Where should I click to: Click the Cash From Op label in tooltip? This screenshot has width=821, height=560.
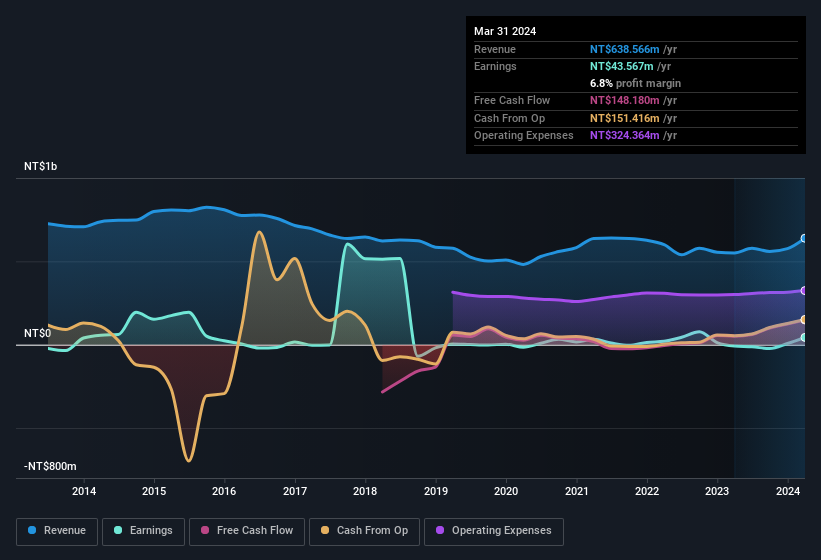click(x=509, y=118)
